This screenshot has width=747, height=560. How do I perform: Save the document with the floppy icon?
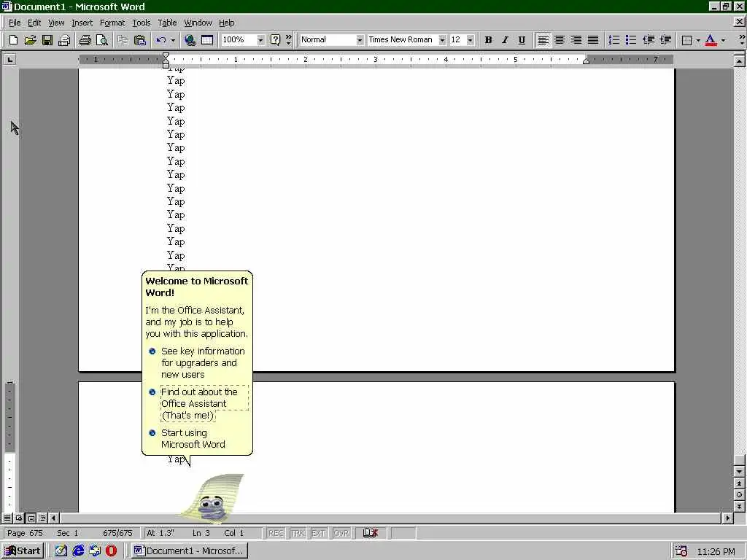(47, 40)
